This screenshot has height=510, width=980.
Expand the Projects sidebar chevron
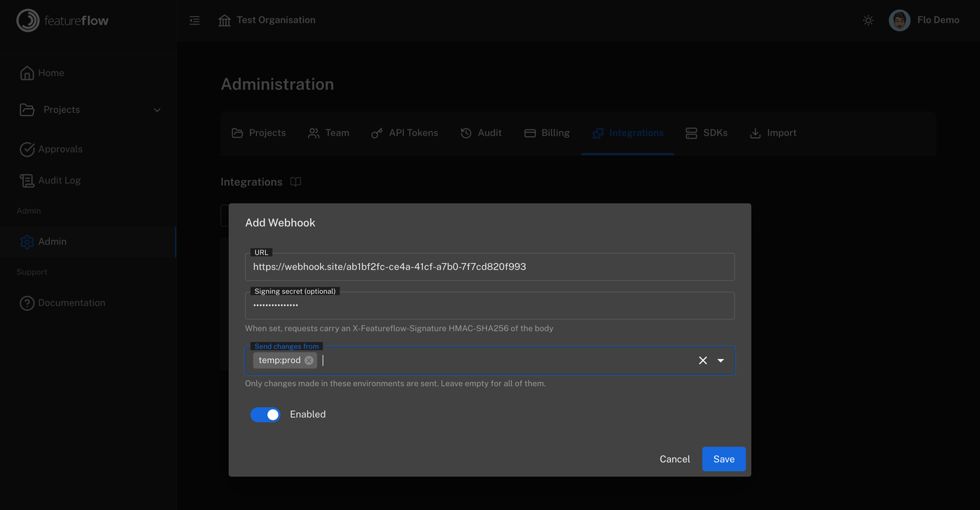point(157,110)
